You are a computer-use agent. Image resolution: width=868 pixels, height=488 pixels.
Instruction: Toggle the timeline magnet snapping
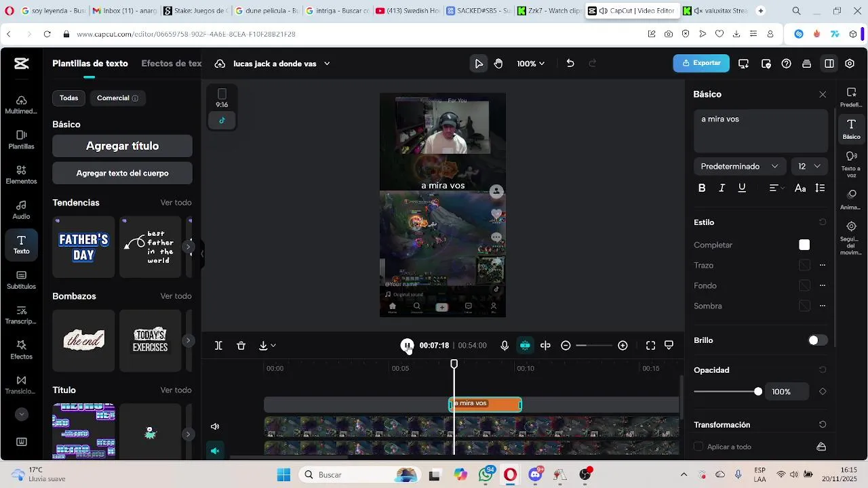(525, 346)
